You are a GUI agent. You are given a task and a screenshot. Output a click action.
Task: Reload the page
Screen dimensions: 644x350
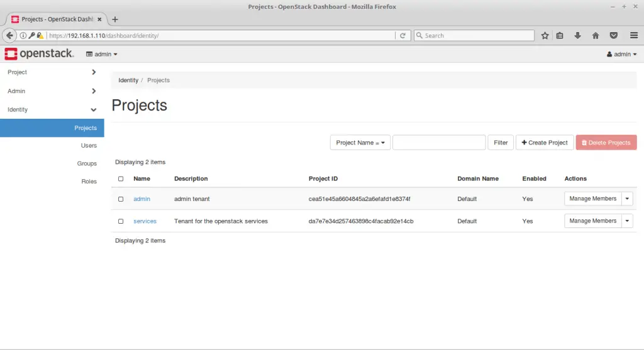point(402,36)
